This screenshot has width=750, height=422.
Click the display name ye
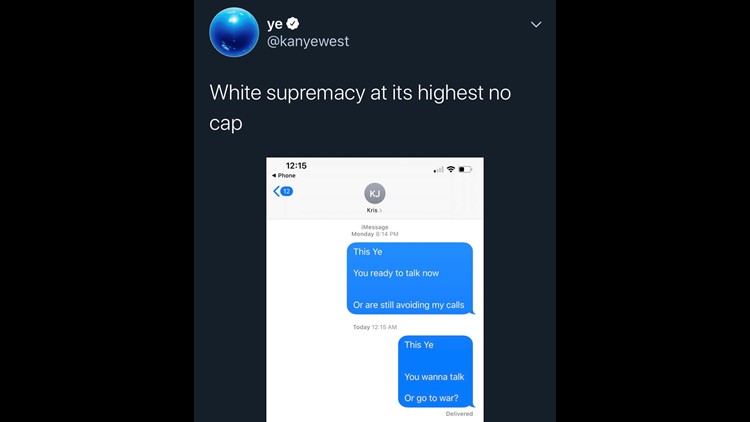(275, 23)
